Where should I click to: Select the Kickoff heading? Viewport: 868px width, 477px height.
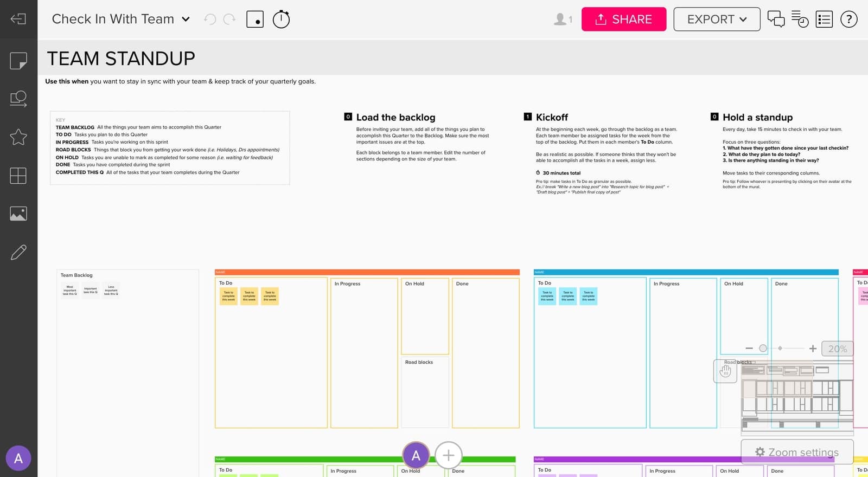[552, 117]
